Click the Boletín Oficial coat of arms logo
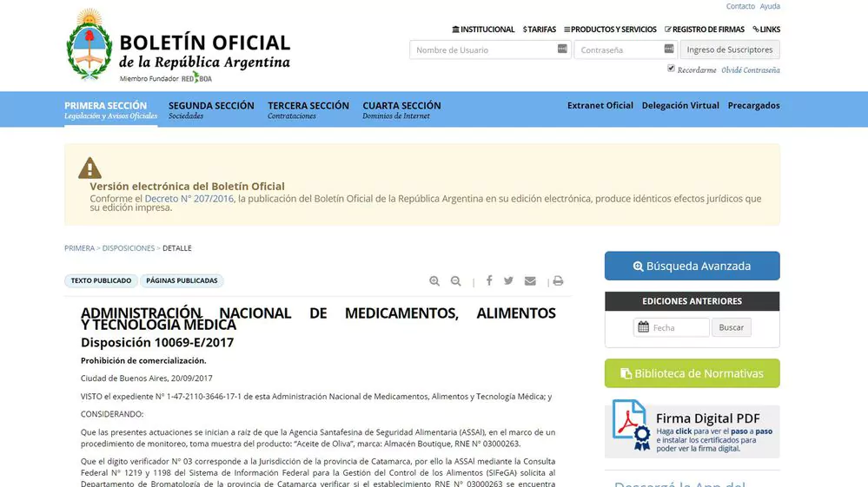Screen dimensions: 868x487 coord(89,45)
